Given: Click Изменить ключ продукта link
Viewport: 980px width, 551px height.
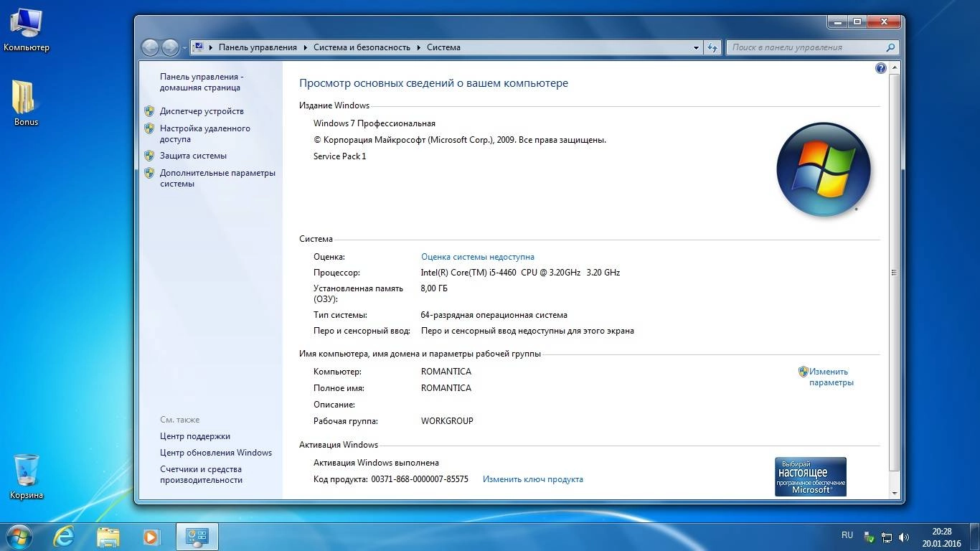Looking at the screenshot, I should pos(532,479).
